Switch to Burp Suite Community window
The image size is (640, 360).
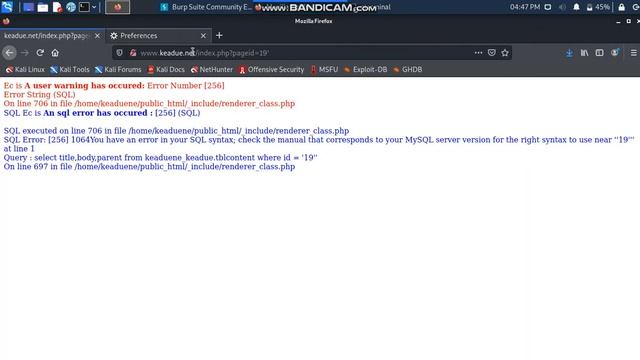(x=206, y=7)
